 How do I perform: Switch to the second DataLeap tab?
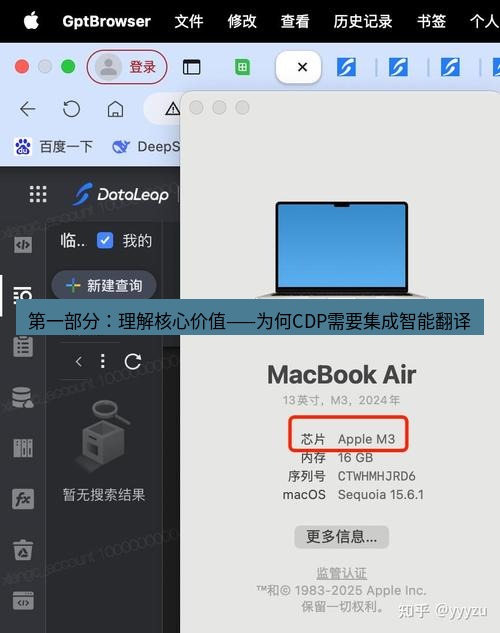(398, 67)
